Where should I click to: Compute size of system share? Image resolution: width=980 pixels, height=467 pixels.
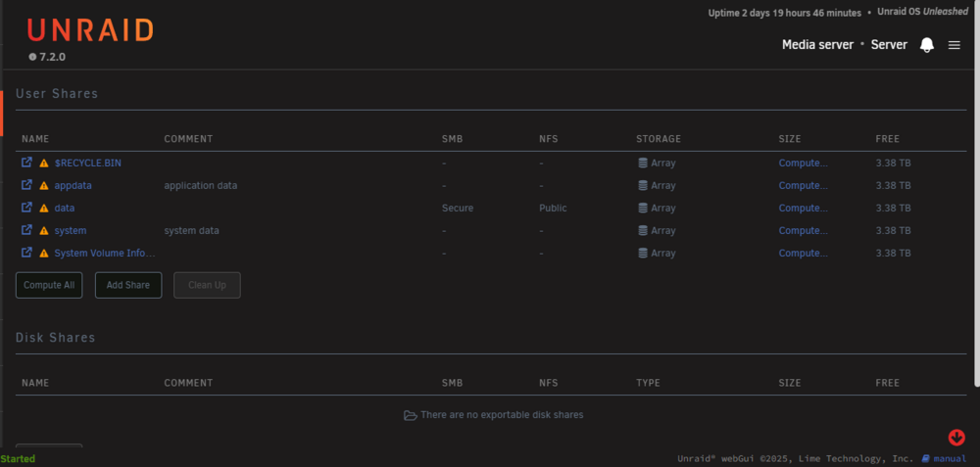pos(804,230)
